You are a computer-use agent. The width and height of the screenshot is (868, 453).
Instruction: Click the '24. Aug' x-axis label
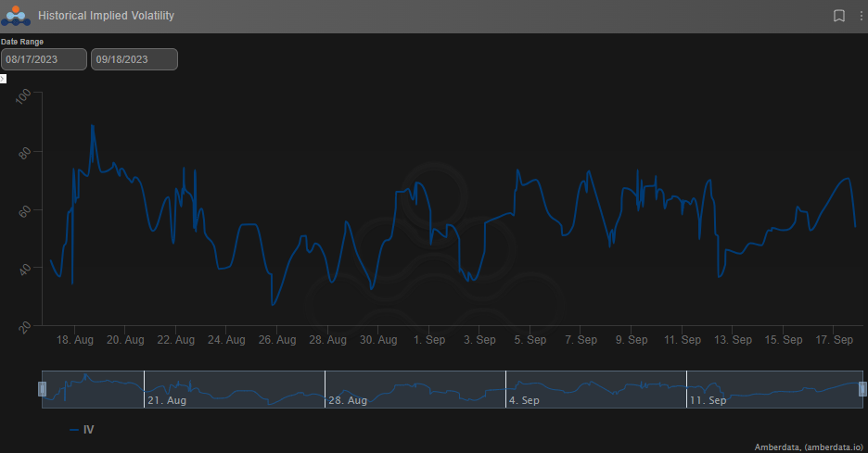click(226, 340)
